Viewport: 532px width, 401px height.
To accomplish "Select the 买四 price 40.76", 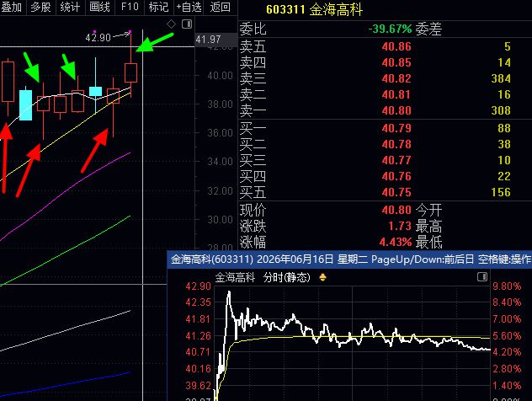I will 396,176.
